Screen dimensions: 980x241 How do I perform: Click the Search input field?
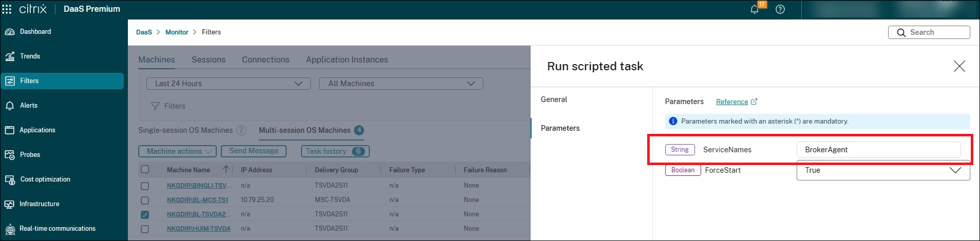point(929,32)
